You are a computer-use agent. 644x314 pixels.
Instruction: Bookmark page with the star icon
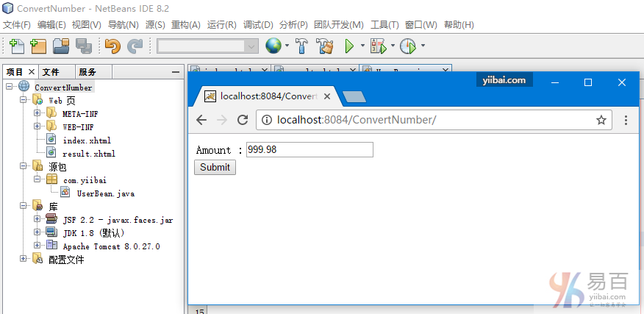coord(601,120)
